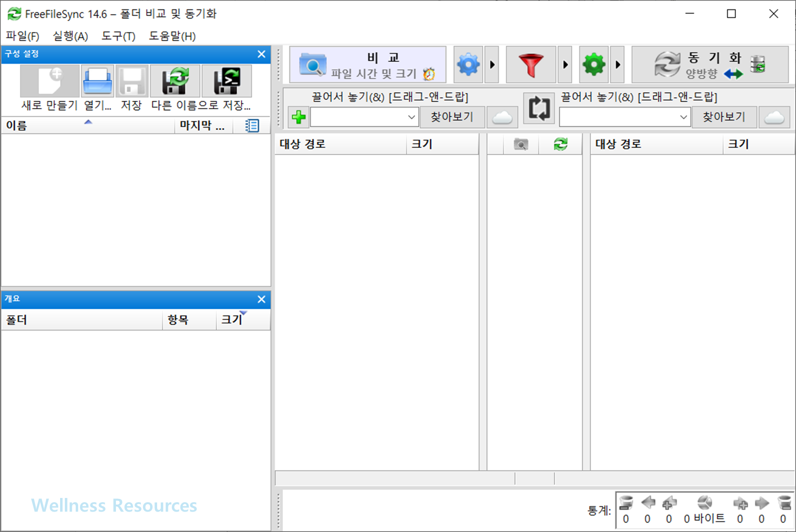This screenshot has height=532, width=796.
Task: Add folder pair with green plus icon
Action: point(299,117)
